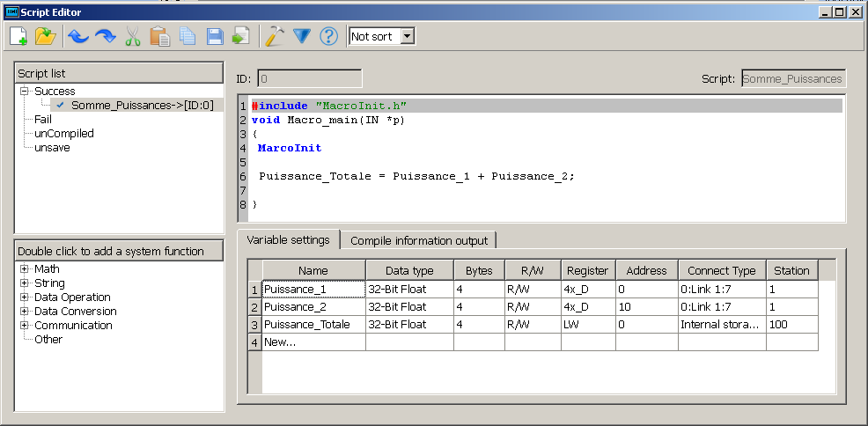Screen dimensions: 868x426
Task: Open a script file via the folder icon
Action: pos(46,36)
